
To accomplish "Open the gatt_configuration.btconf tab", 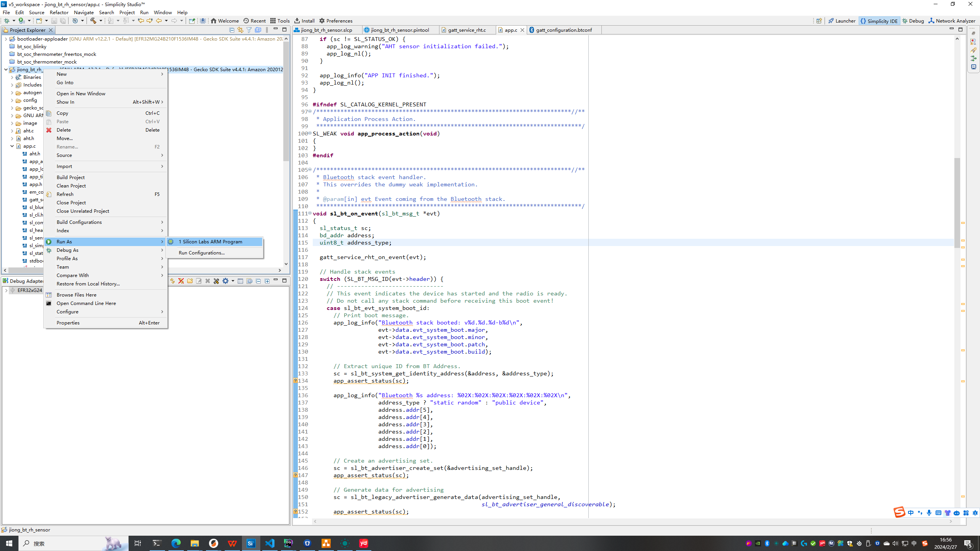I will click(x=564, y=30).
